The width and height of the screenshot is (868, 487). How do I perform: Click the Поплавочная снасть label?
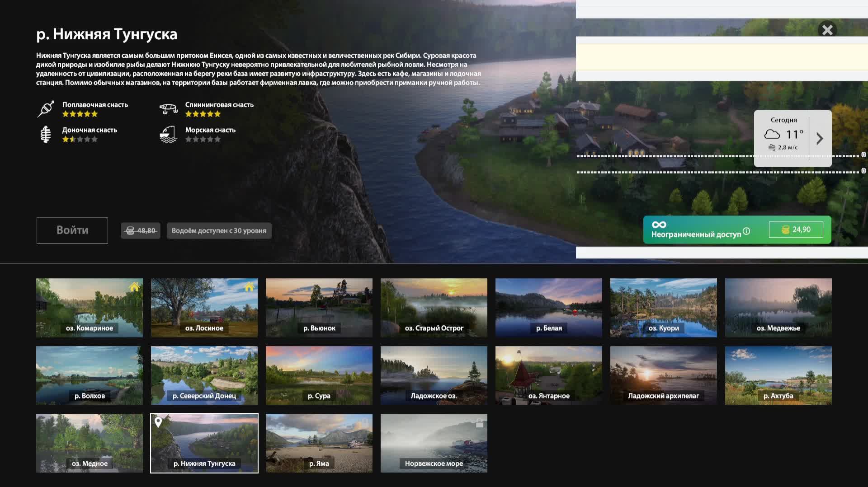95,105
